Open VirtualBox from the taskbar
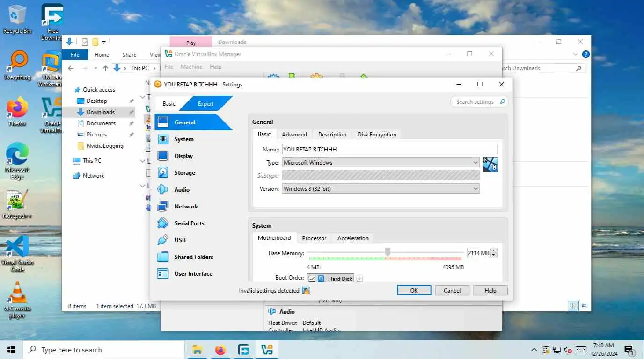Screen dimensions: 644x359 267,350
